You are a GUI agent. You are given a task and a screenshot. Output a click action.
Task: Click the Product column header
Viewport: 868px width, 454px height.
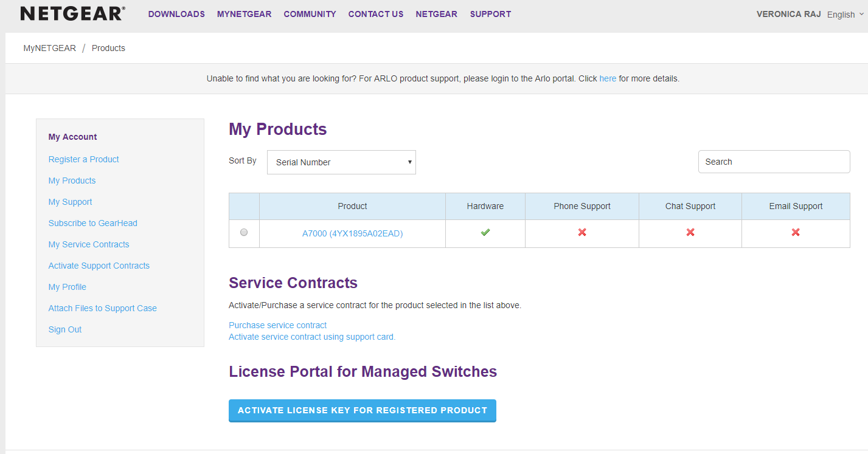pyautogui.click(x=352, y=206)
